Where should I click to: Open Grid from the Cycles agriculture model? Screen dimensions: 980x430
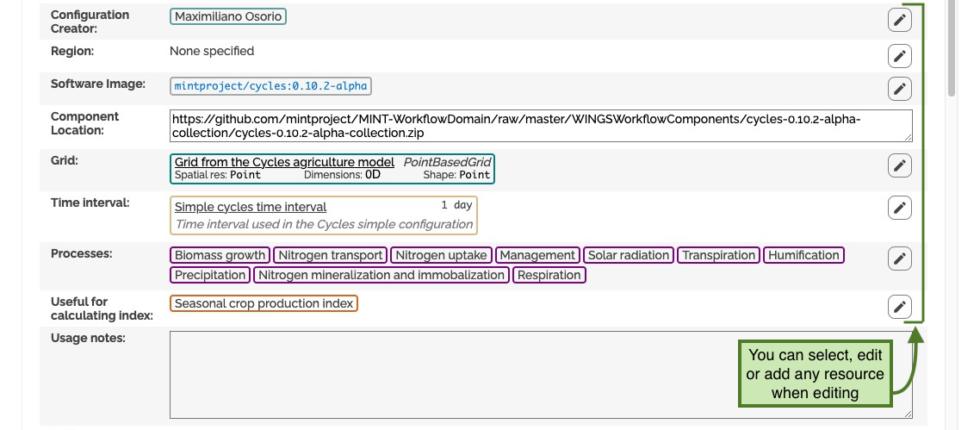coord(284,162)
